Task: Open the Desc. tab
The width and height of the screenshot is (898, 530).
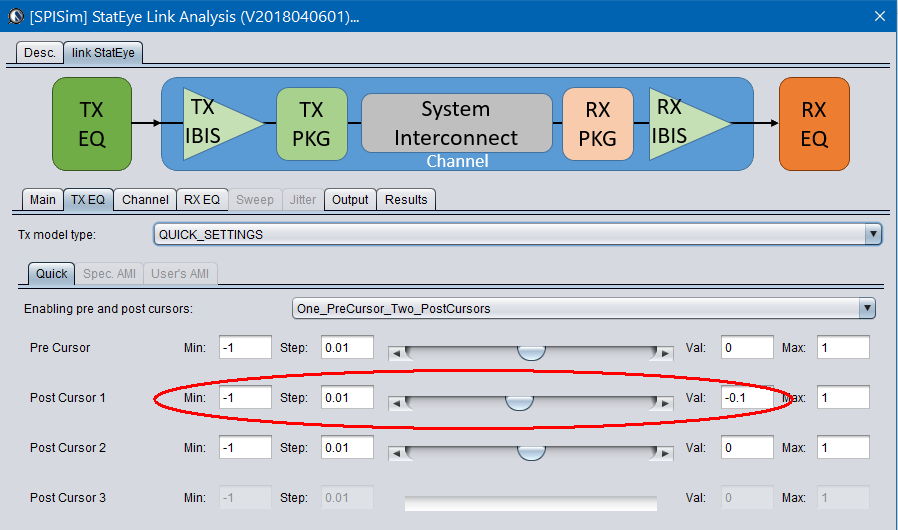Action: coord(40,53)
